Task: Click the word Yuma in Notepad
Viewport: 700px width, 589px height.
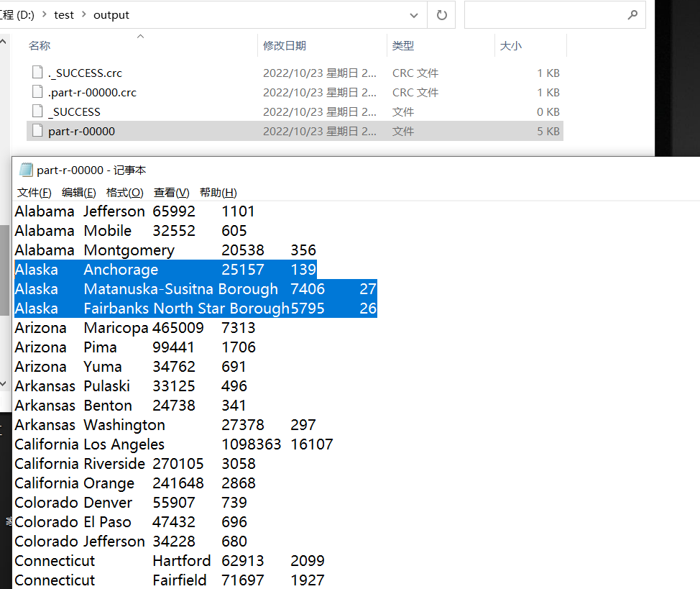Action: pos(102,367)
